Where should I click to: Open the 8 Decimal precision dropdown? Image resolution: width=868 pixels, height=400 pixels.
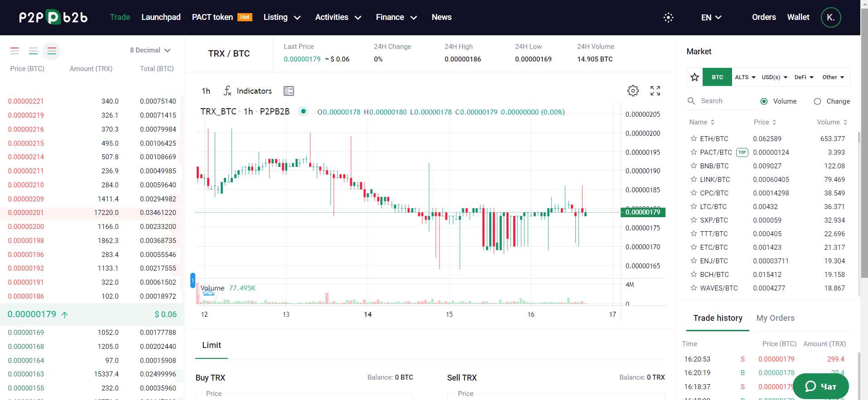point(150,50)
